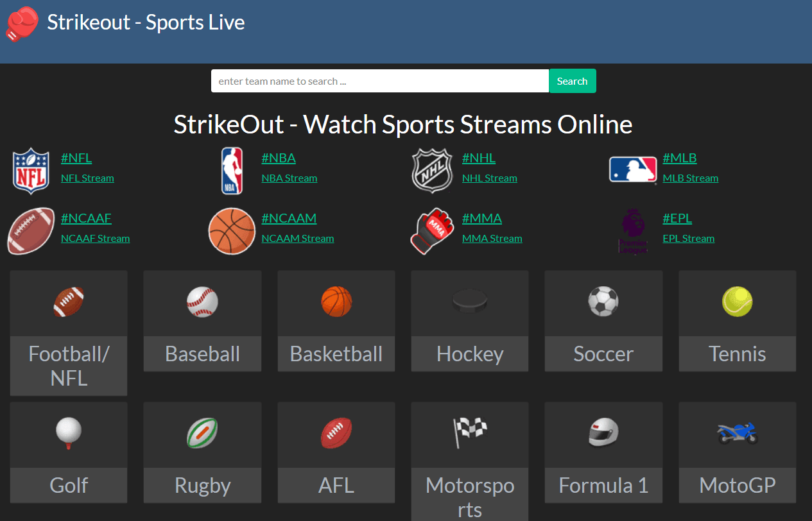This screenshot has width=812, height=521.
Task: Open the EPL Stream link
Action: 689,239
